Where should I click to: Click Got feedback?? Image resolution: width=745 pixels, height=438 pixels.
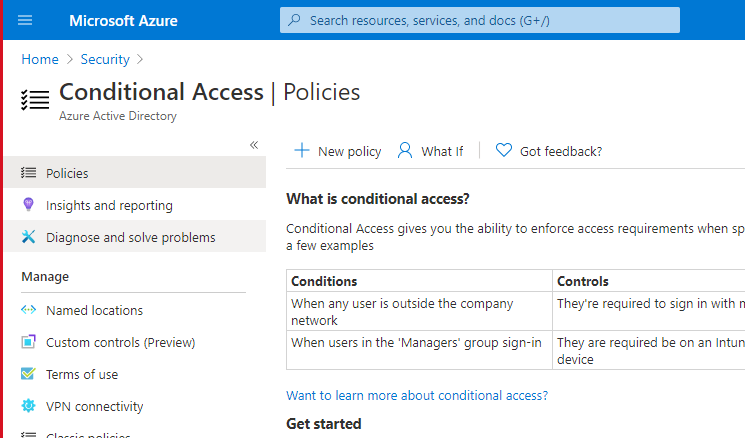coord(549,151)
